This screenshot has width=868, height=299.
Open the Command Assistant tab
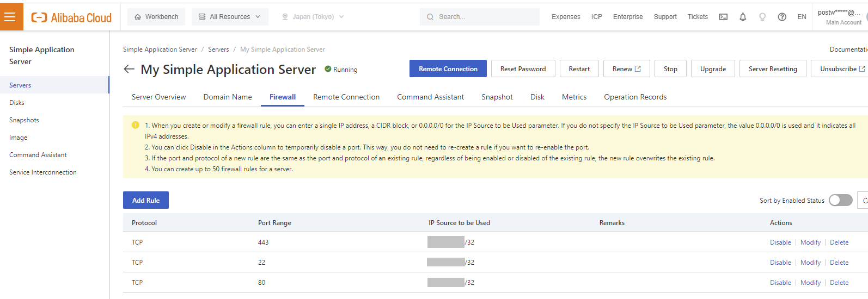(431, 97)
